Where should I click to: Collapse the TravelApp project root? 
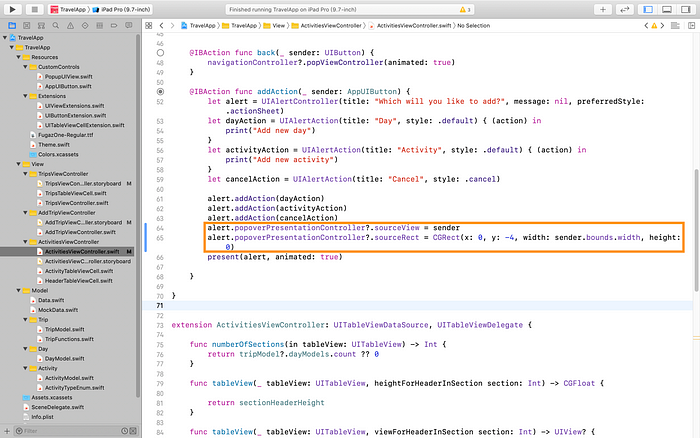tap(5, 38)
